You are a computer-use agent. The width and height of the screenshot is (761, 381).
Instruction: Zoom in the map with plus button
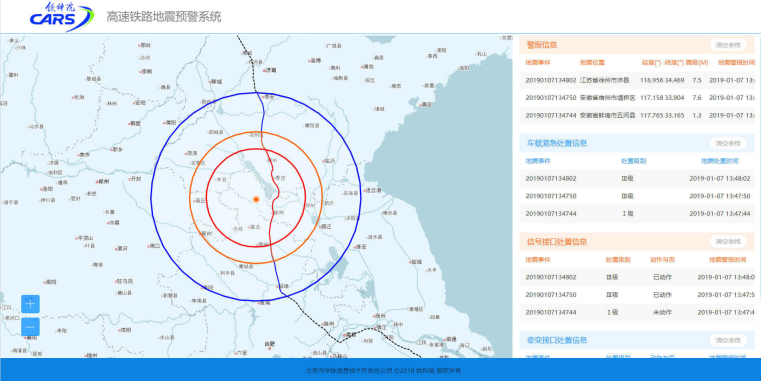click(x=30, y=304)
